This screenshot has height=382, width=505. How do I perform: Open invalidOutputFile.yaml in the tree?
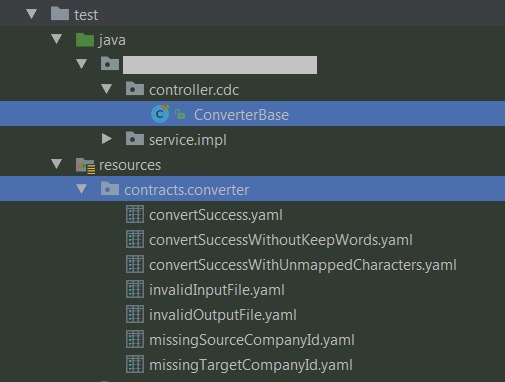pos(223,315)
